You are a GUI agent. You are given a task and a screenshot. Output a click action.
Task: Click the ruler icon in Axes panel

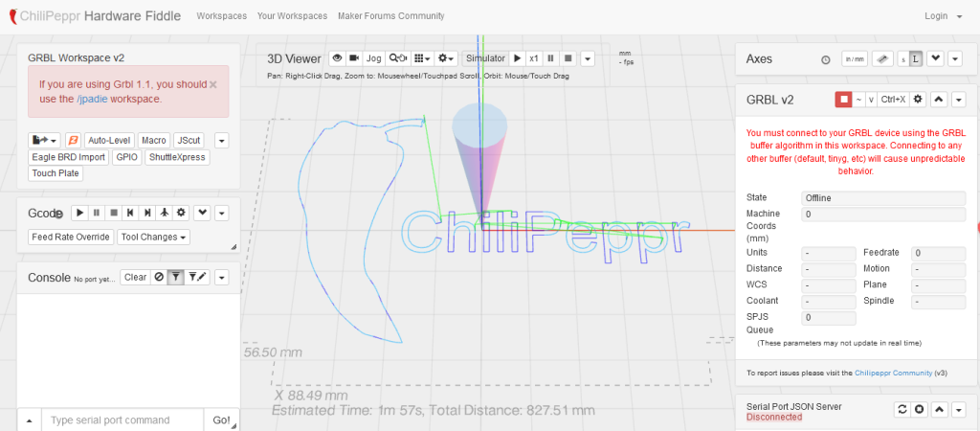point(881,58)
